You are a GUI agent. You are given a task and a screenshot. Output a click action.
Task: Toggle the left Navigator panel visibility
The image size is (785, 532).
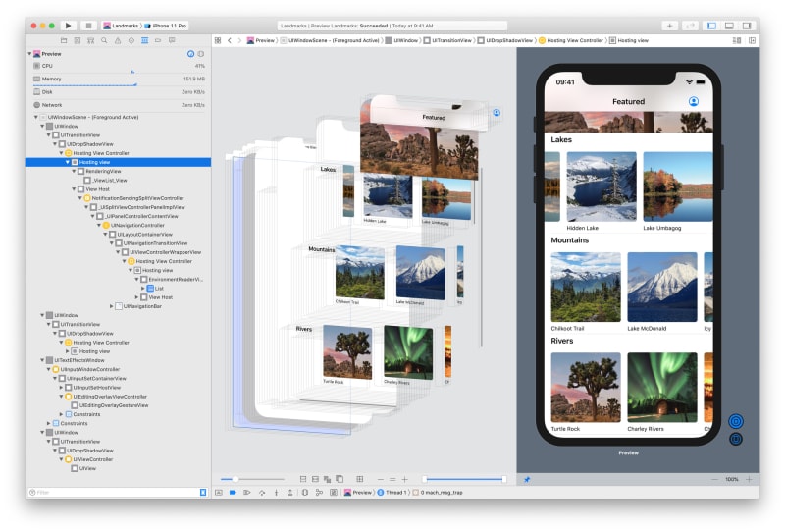tap(712, 26)
